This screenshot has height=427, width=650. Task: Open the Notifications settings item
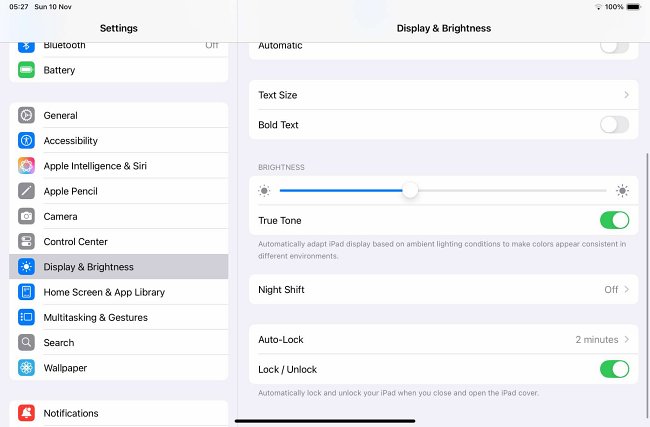119,413
